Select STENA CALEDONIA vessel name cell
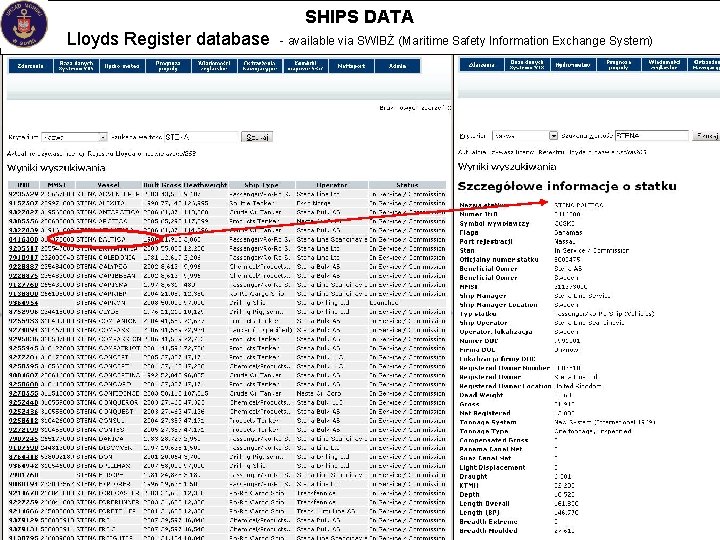Image resolution: width=720 pixels, height=540 pixels. (106, 258)
